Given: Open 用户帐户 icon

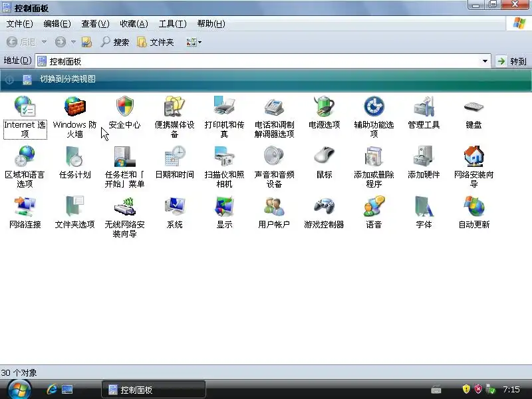Looking at the screenshot, I should pyautogui.click(x=274, y=206).
